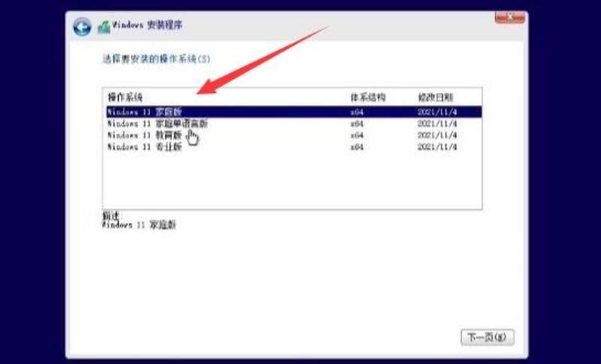
Task: Click 2021/11/4 date in 教育版 row
Action: tap(437, 136)
